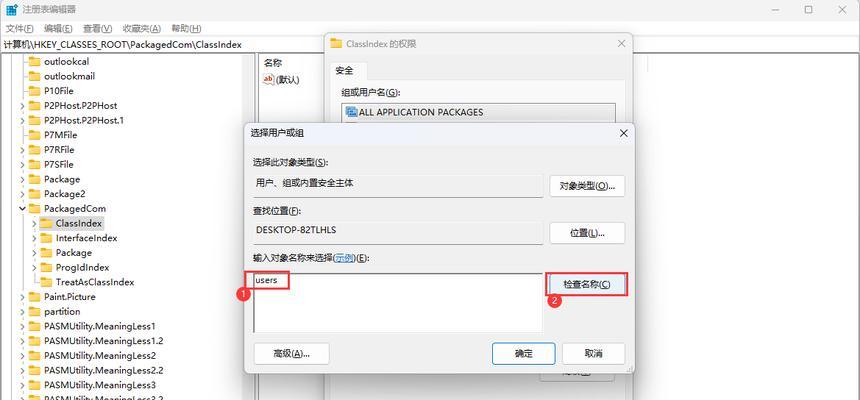This screenshot has width=860, height=400.
Task: Click the 检查名称(C) button
Action: point(586,284)
